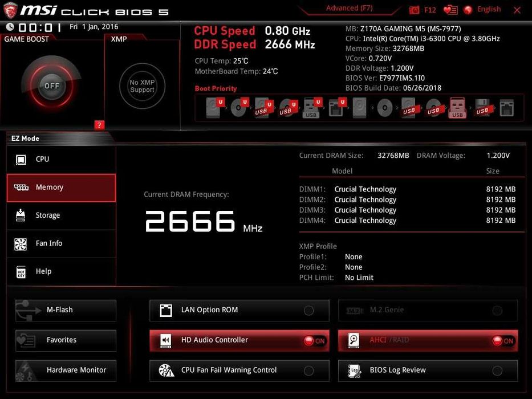Click the DIMM4 Crucial Technology row
The width and height of the screenshot is (532, 399).
point(408,221)
